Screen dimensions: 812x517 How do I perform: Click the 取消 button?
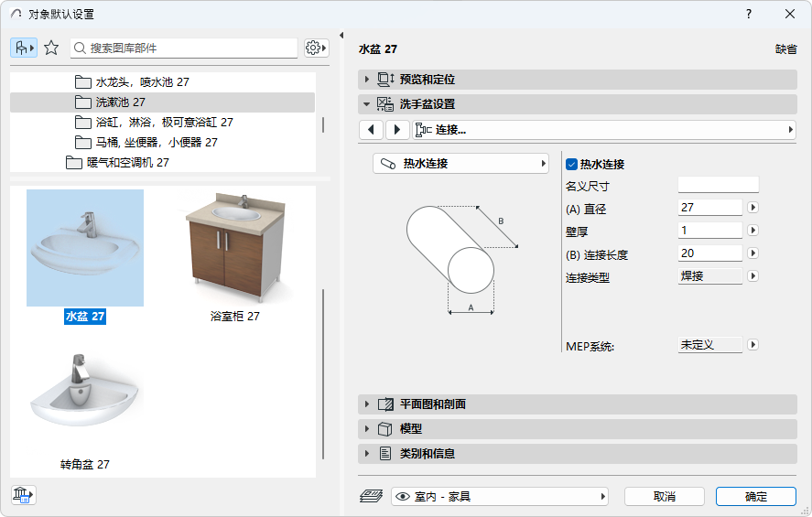(665, 497)
